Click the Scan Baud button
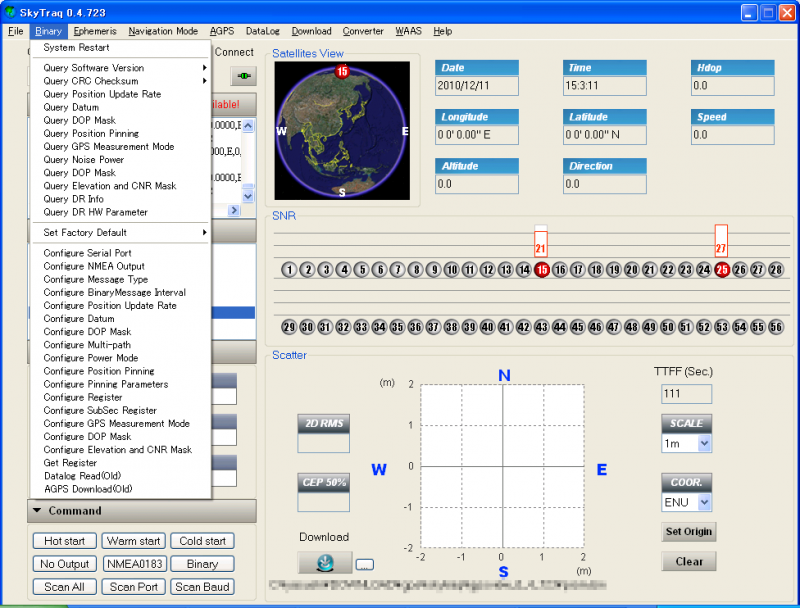The image size is (800, 608). coord(202,587)
